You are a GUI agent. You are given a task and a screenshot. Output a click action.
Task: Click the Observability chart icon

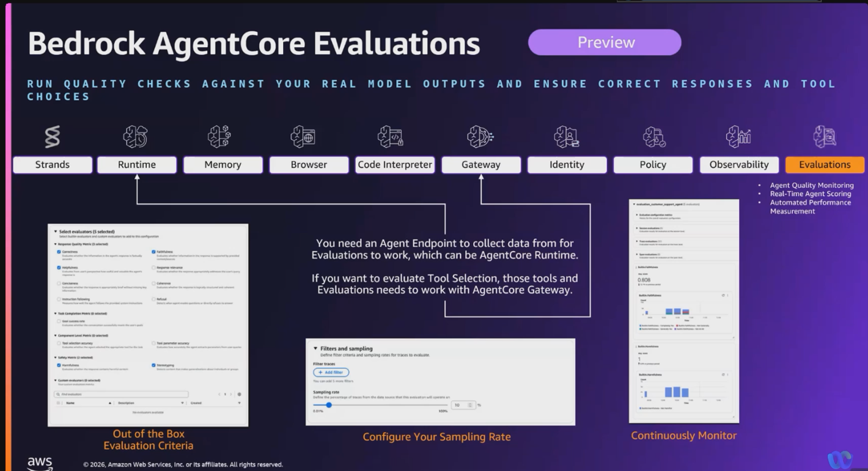pyautogui.click(x=738, y=137)
